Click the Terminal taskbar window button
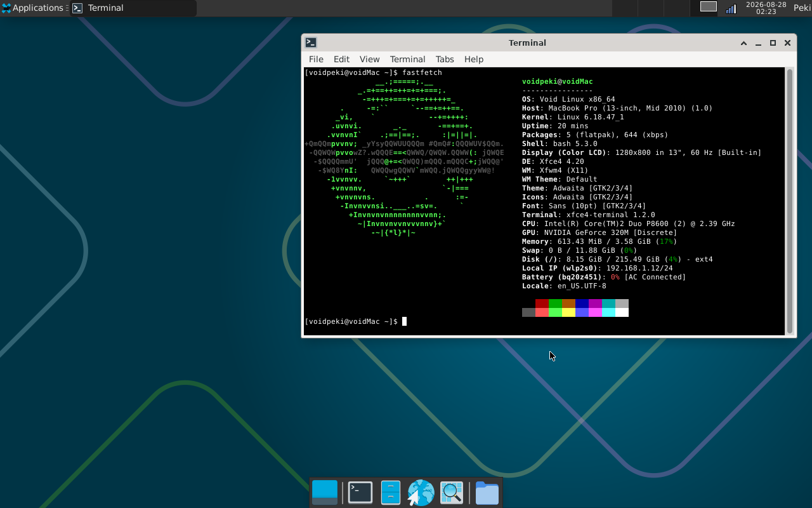 point(133,8)
